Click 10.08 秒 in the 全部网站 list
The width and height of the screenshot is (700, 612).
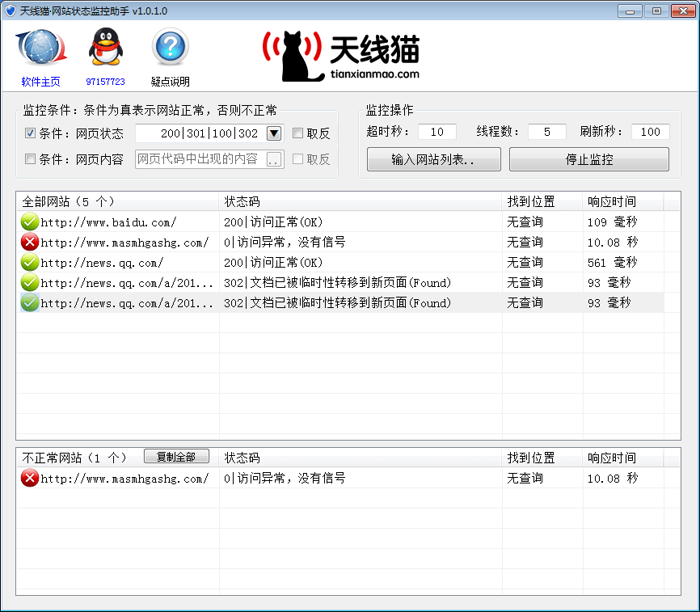point(613,242)
